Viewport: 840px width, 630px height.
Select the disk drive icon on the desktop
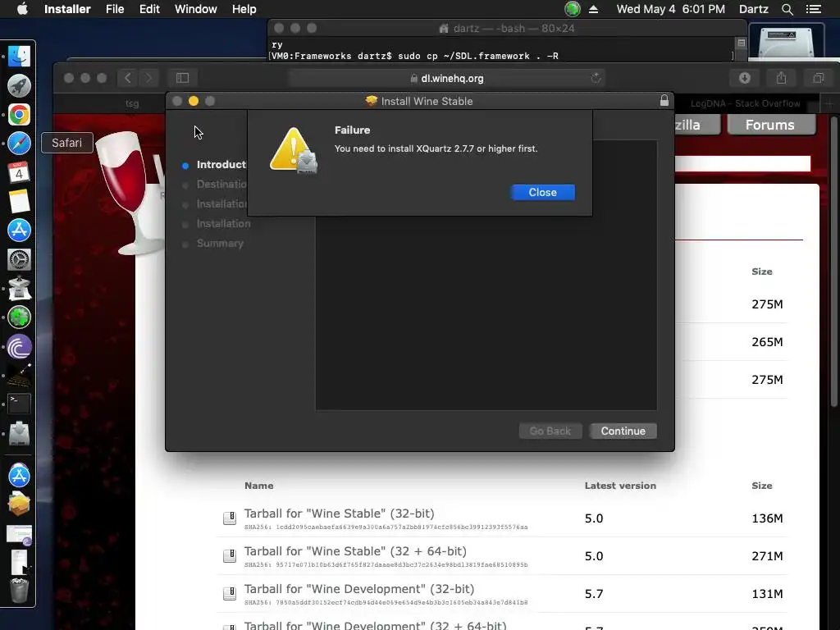(786, 41)
